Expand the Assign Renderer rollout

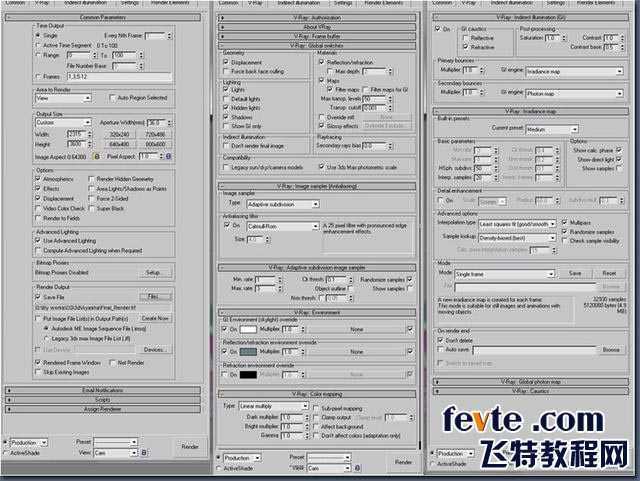point(102,409)
